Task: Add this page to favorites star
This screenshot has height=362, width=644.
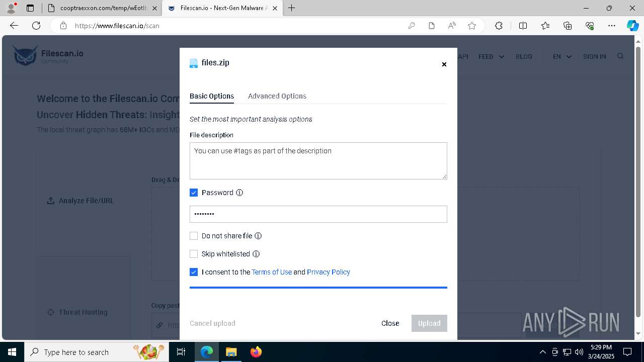Action: pos(472,26)
